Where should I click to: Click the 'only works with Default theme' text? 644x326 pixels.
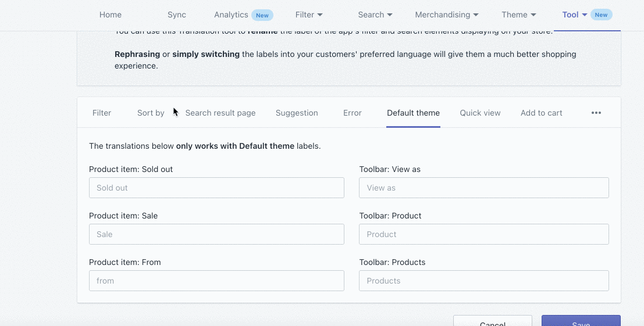click(x=235, y=146)
